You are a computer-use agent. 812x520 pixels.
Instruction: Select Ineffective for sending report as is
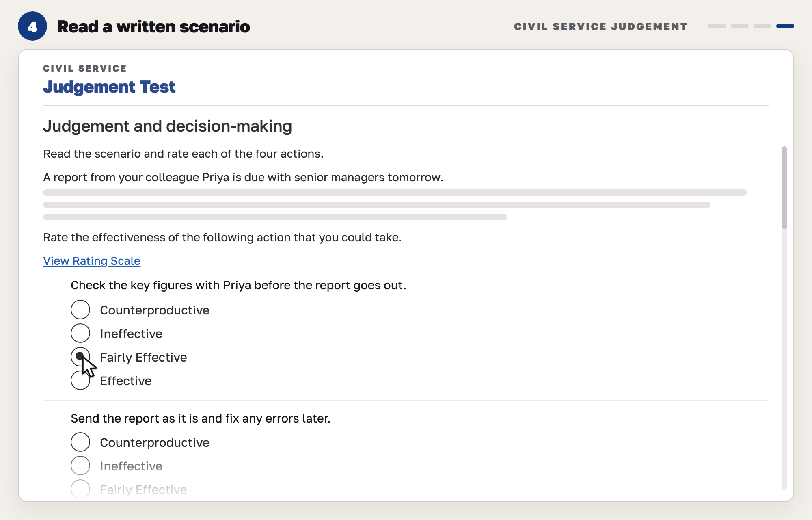point(80,466)
